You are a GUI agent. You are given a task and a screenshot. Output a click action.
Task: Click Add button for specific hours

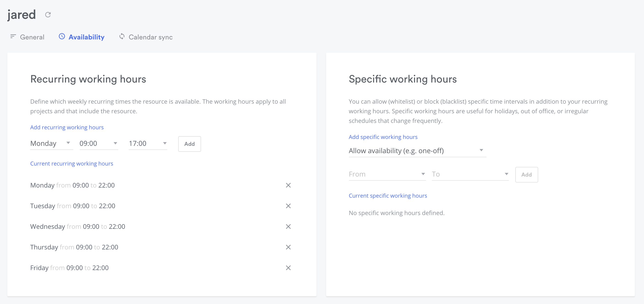[x=526, y=175]
